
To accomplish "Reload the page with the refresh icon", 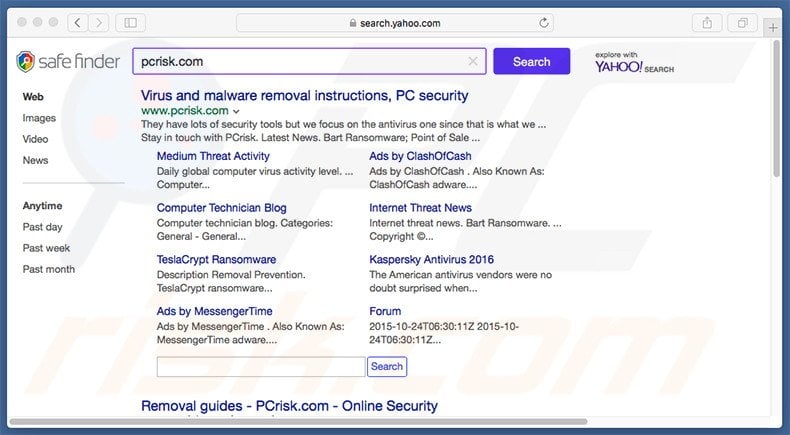I will [x=544, y=23].
